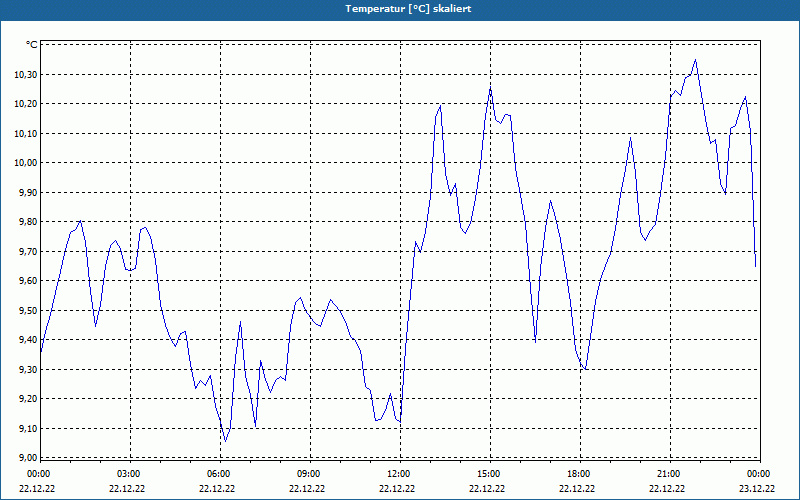Click the 21:00 time label
Viewport: 800px width, 500px height.
tap(670, 474)
